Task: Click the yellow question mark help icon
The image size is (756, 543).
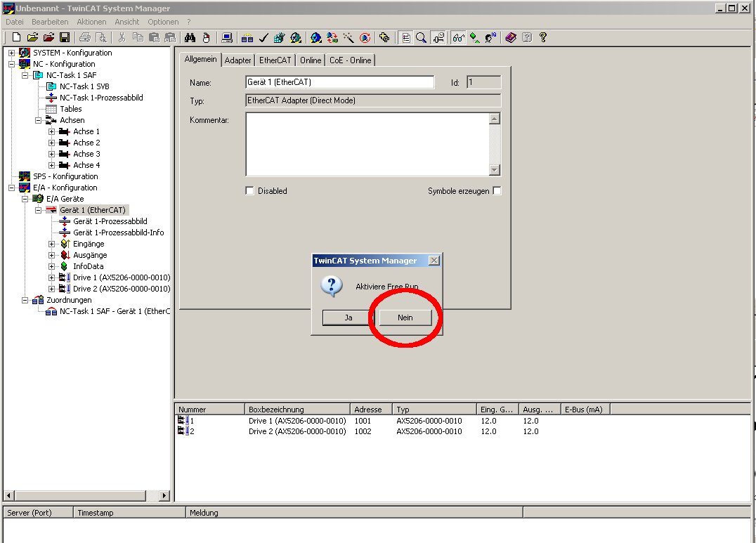Action: (x=543, y=38)
